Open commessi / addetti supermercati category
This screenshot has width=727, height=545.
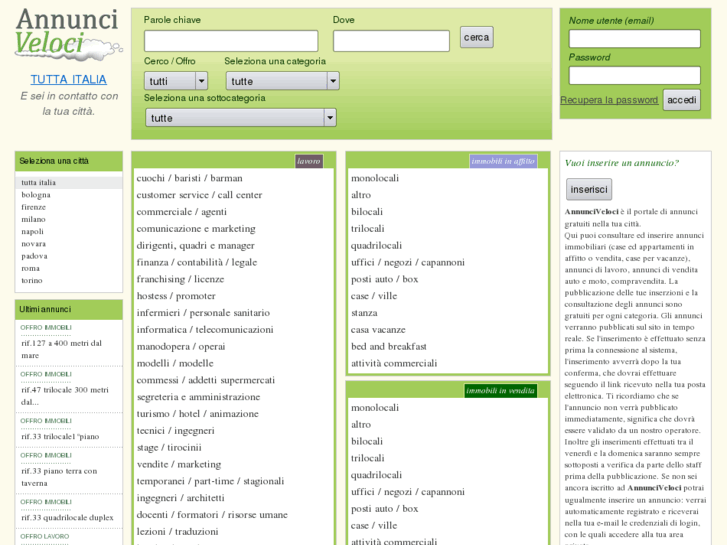point(205,380)
